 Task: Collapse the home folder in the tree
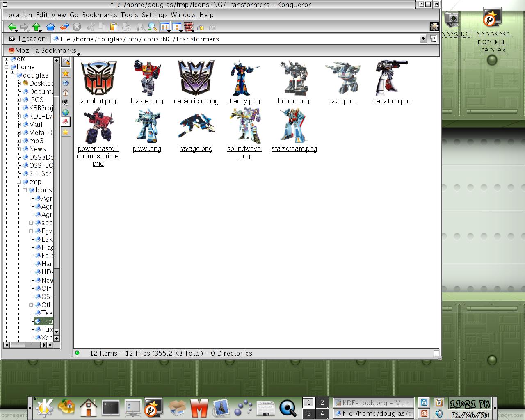pyautogui.click(x=7, y=67)
